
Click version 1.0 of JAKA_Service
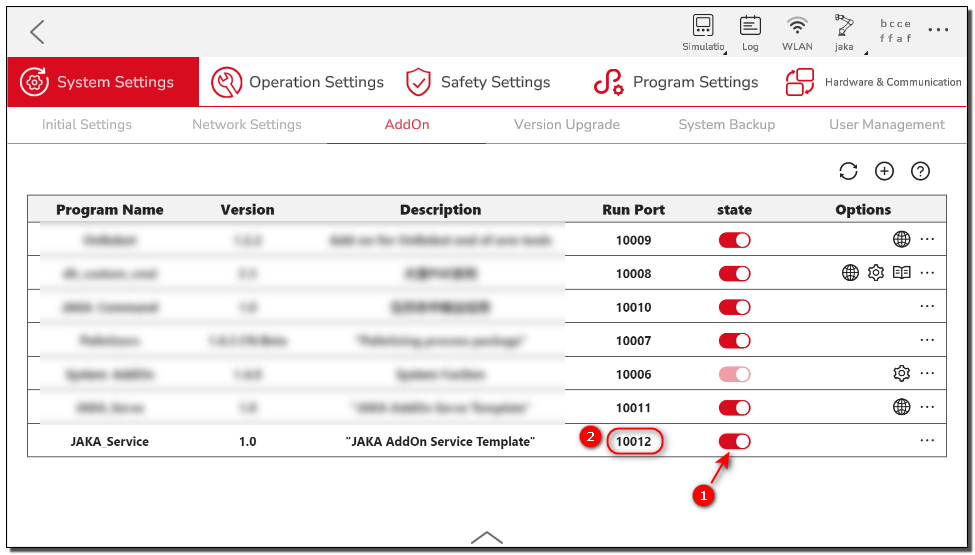point(247,442)
